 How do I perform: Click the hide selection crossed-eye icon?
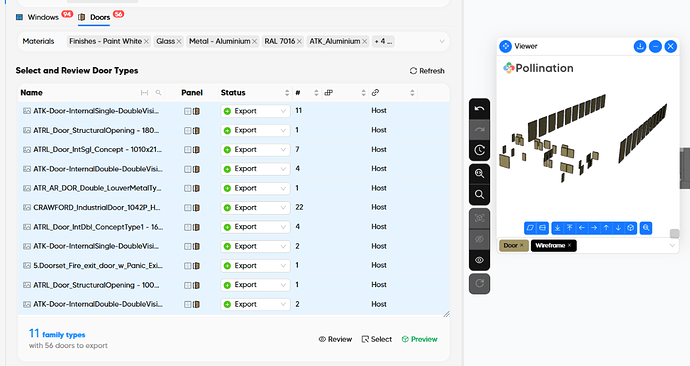pos(479,239)
